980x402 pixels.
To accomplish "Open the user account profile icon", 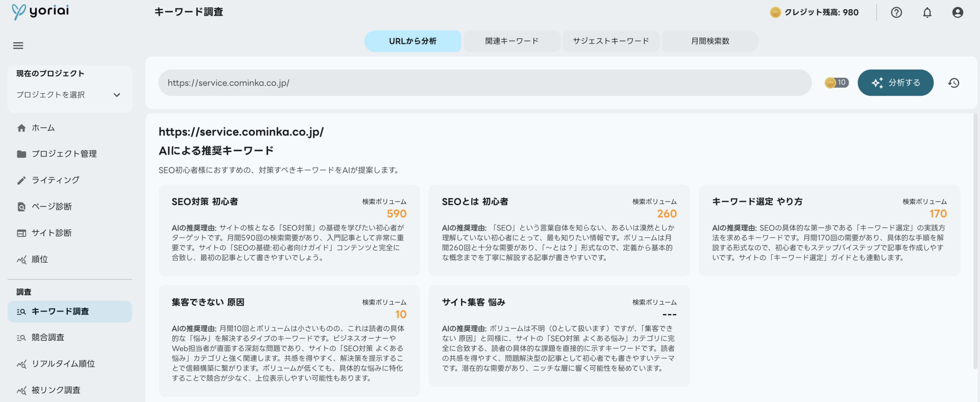I will [957, 13].
